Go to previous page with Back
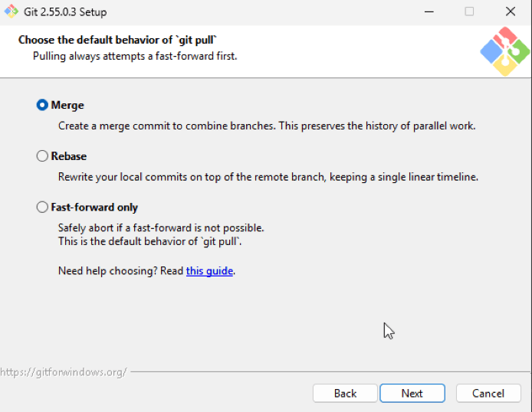Screen dimensions: 532x412 (x=345, y=394)
